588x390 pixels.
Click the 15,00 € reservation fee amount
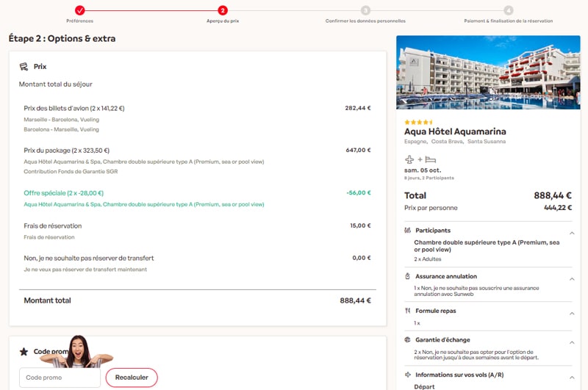coord(360,225)
